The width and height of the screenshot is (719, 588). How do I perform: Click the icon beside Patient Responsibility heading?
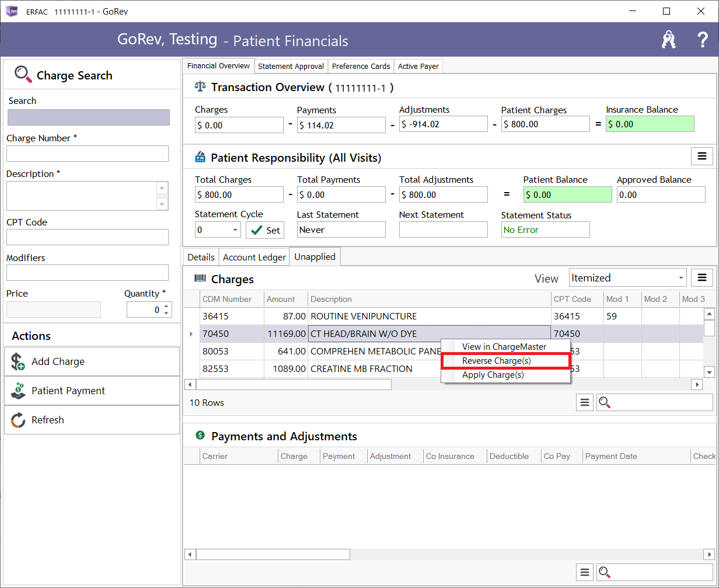click(200, 157)
